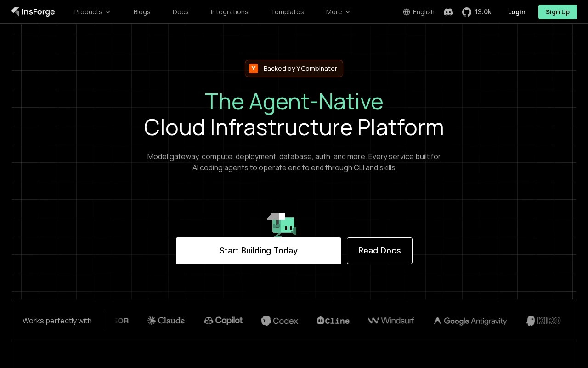Image resolution: width=588 pixels, height=368 pixels.
Task: Expand the More menu
Action: tap(338, 12)
